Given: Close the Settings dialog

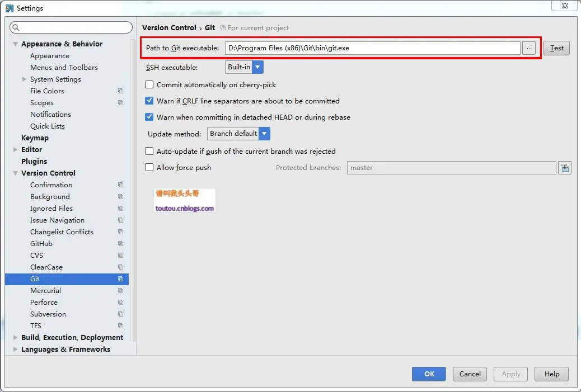Looking at the screenshot, I should click(564, 6).
